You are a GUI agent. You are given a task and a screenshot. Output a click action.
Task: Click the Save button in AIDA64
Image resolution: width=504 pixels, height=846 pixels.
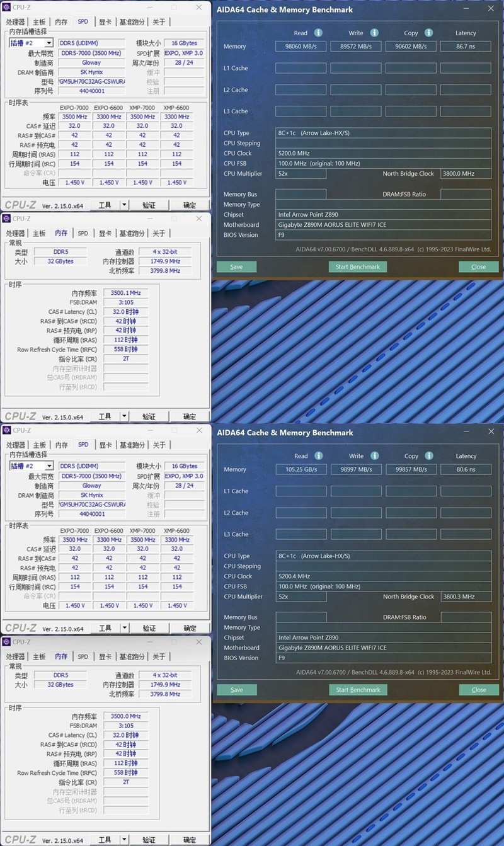236,266
